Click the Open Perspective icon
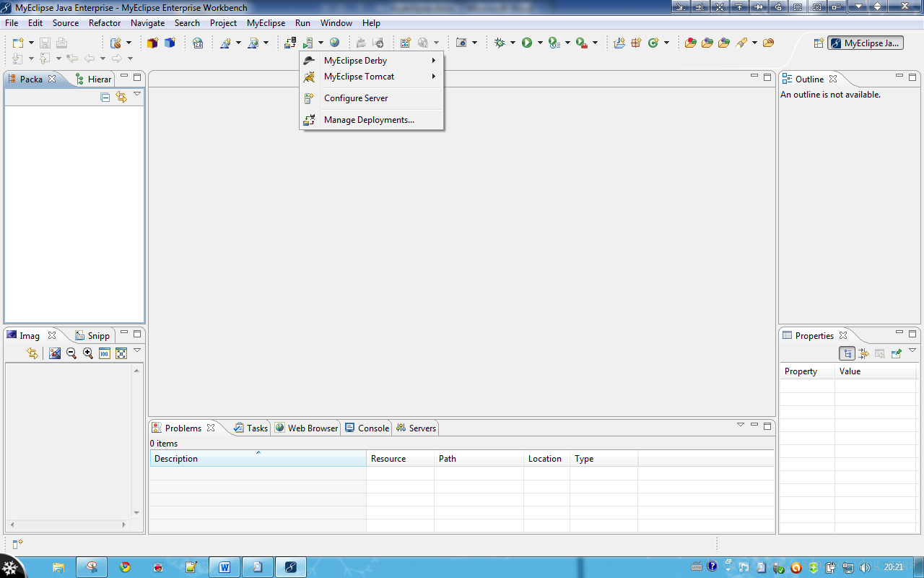 [819, 43]
